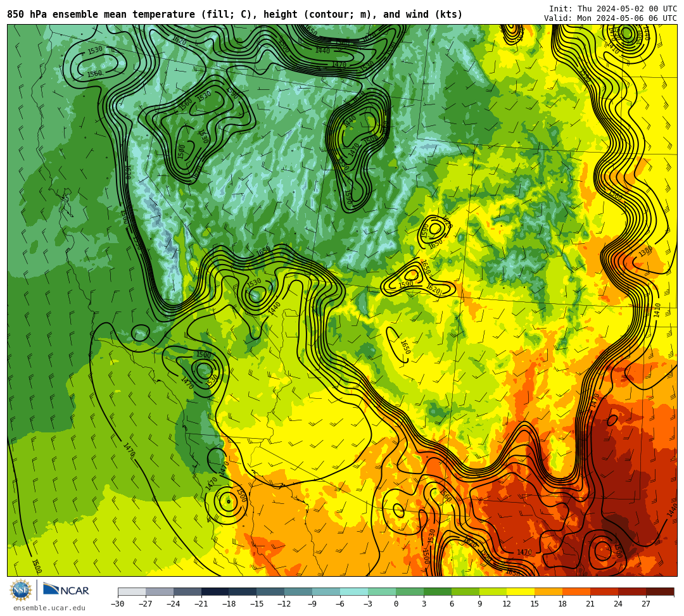
Task: Click the -6 colorbar tick label
Action: (339, 604)
